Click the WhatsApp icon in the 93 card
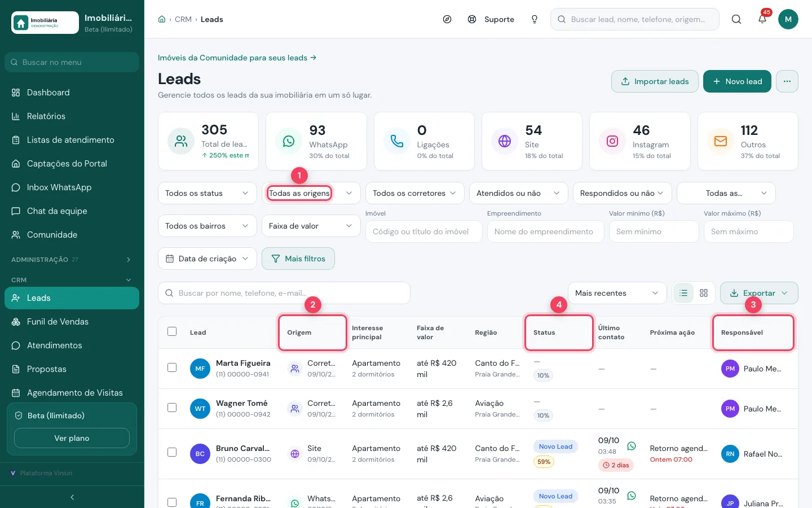The image size is (812, 508). tap(289, 141)
